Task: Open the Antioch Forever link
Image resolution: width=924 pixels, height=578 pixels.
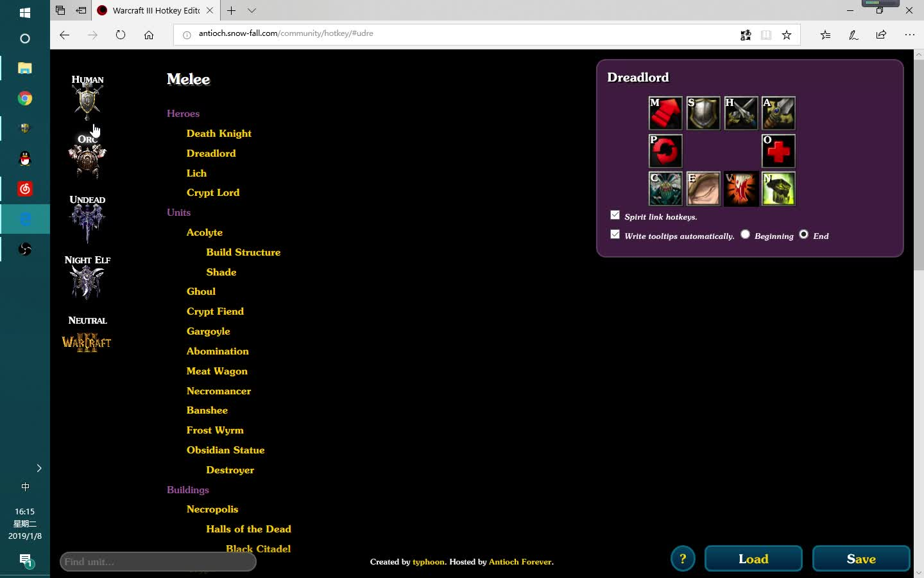Action: pyautogui.click(x=520, y=562)
